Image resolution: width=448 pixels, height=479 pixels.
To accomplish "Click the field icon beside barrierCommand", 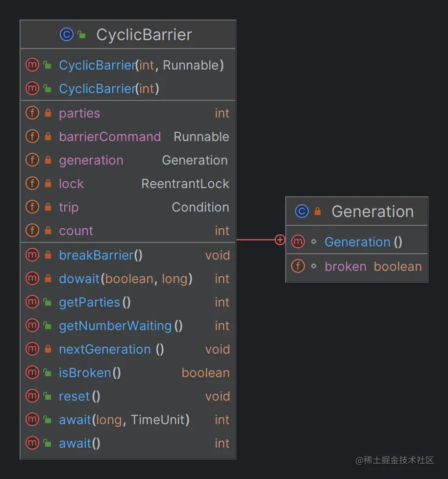I will click(31, 136).
